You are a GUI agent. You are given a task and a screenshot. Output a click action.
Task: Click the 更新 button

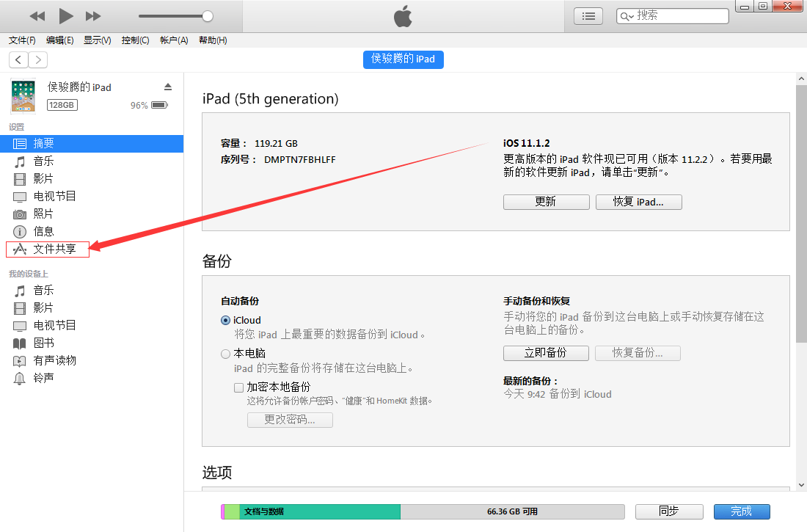pos(546,202)
